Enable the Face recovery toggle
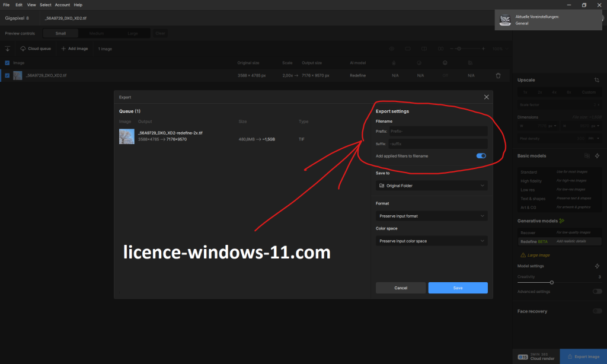Screen dimensions: 607x364 tap(597, 311)
